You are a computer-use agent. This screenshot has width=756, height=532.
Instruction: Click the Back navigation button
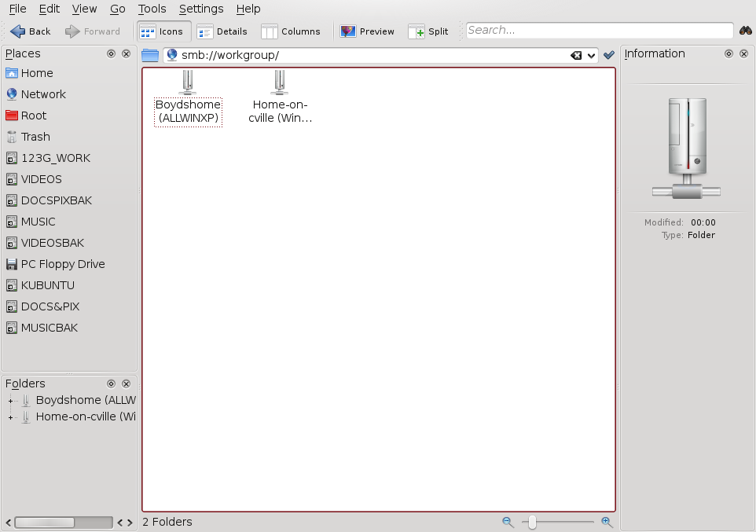[31, 31]
